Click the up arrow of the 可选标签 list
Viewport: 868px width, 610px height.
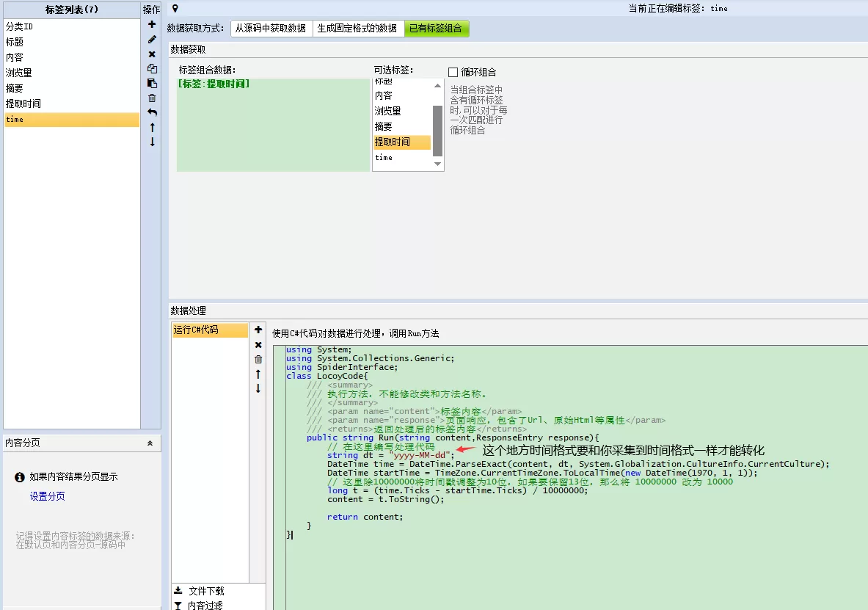click(x=438, y=85)
